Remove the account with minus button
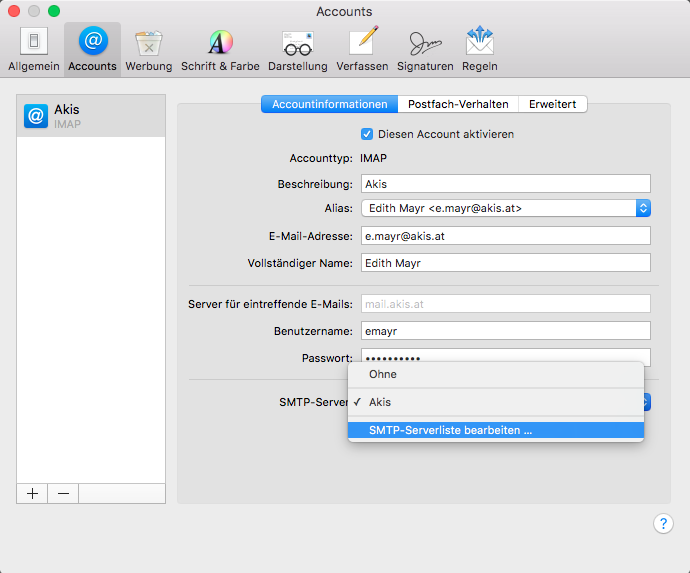 point(63,494)
